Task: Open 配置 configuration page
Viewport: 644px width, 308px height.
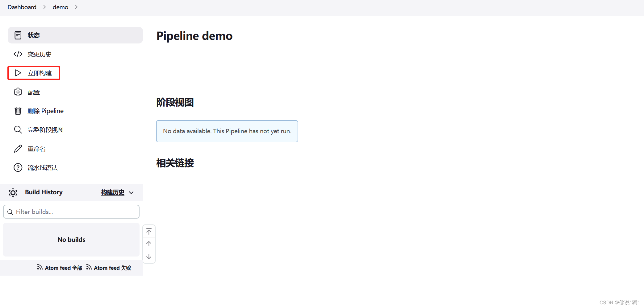Action: pyautogui.click(x=34, y=92)
